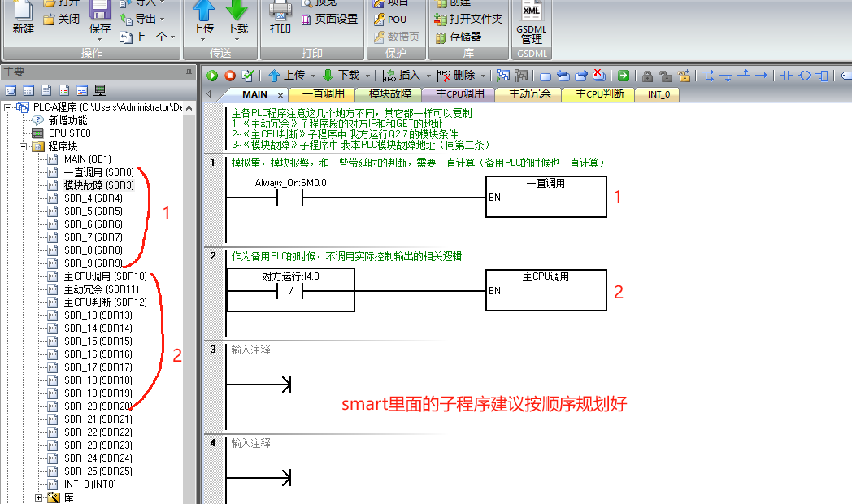Open the 插入 insert dropdown arrow

pos(427,76)
